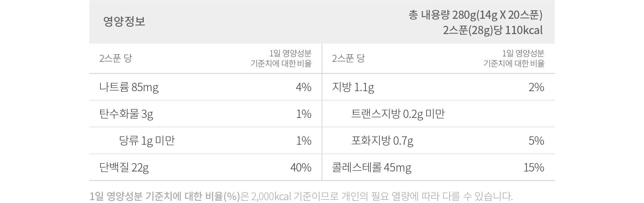644x203 pixels.
Task: Click the 영양정보 header title
Action: pos(124,21)
